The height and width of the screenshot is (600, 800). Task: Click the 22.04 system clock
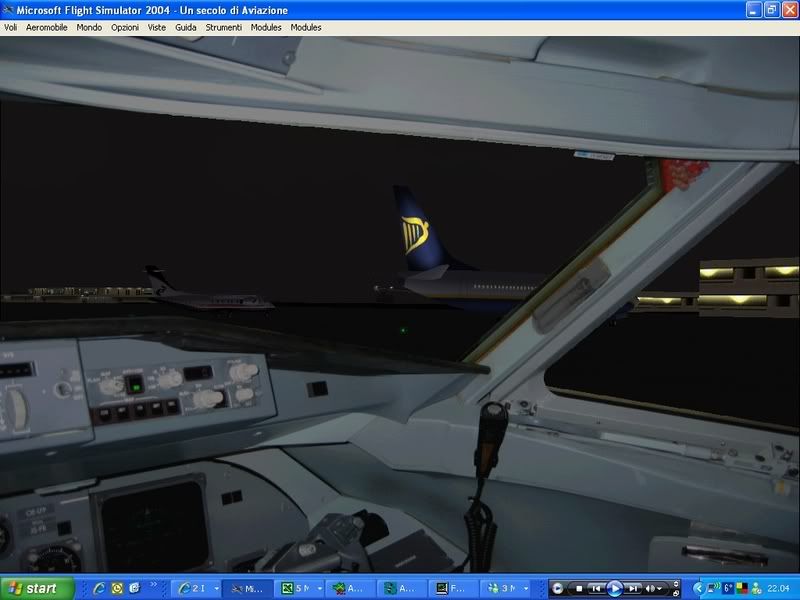778,588
